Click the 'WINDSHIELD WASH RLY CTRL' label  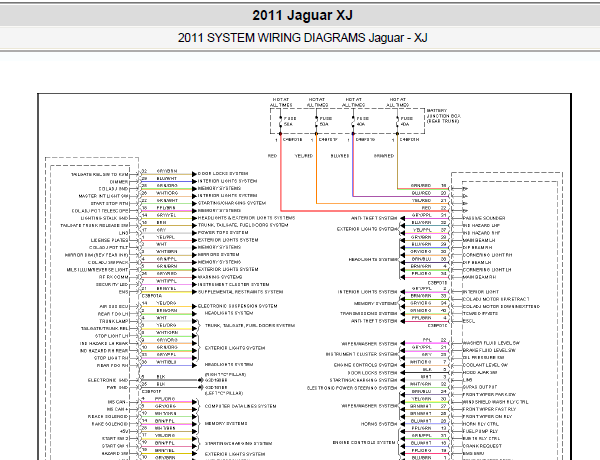point(496,402)
